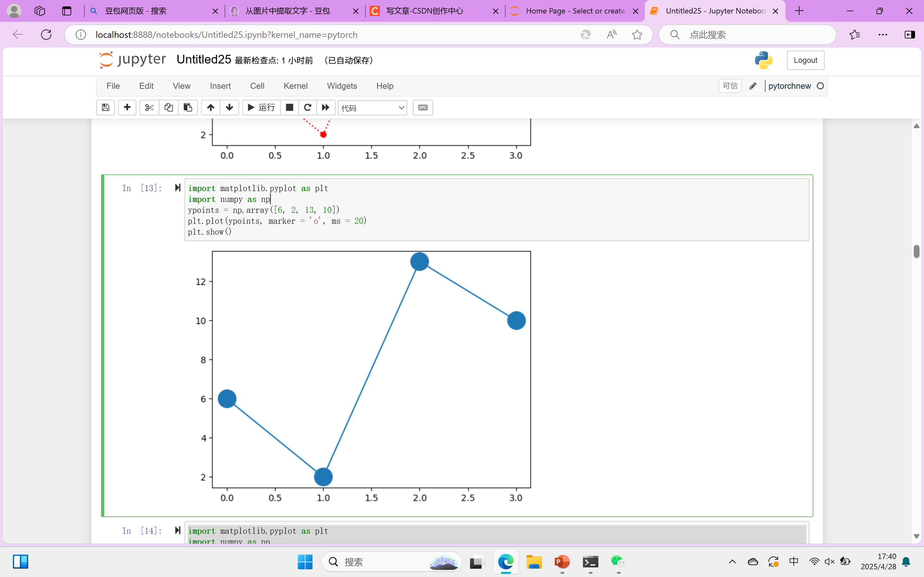The height and width of the screenshot is (577, 924).
Task: Run cell 14 with its side run icon
Action: click(177, 530)
